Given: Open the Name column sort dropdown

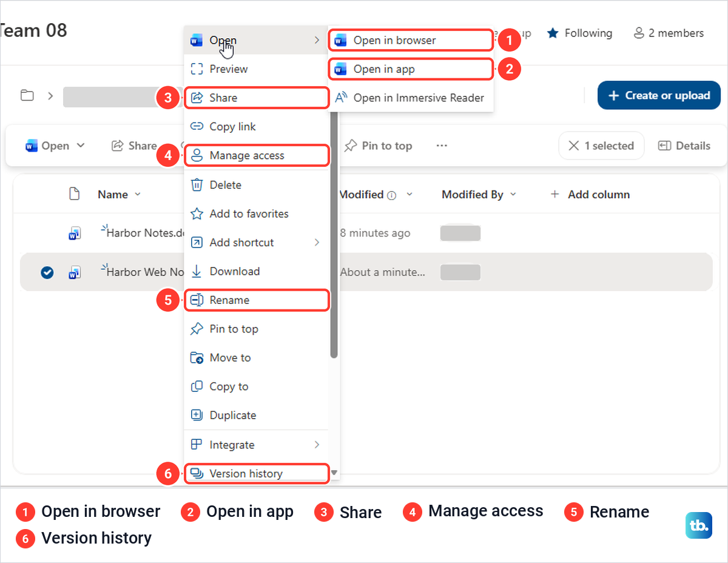Looking at the screenshot, I should pos(138,194).
